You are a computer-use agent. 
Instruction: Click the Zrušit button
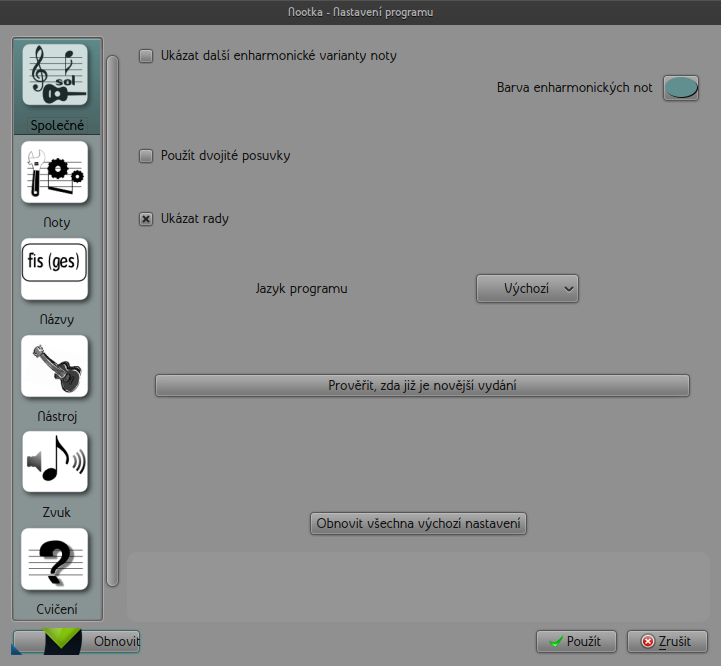pos(667,641)
